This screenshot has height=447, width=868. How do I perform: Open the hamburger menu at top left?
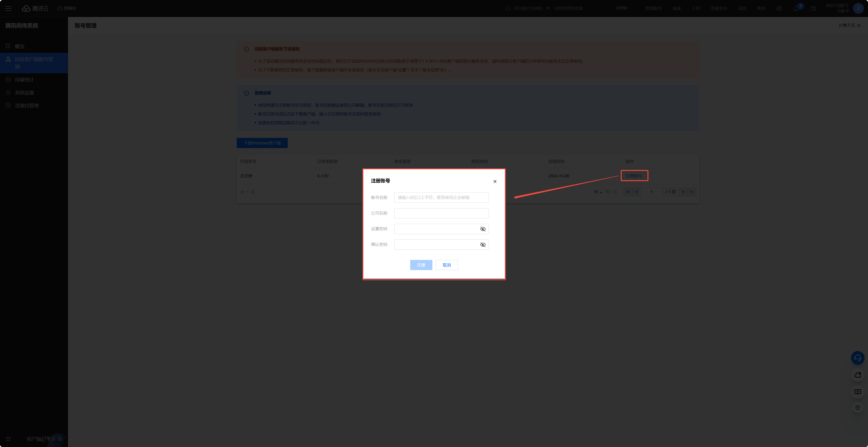8,8
